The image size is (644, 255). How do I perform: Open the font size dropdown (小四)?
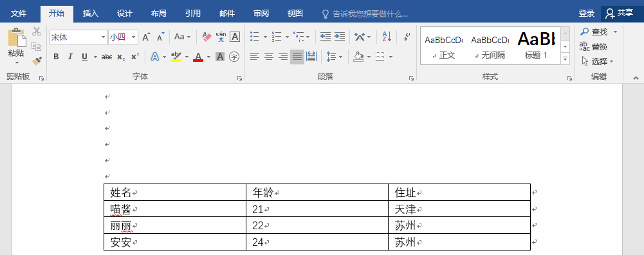tap(133, 37)
